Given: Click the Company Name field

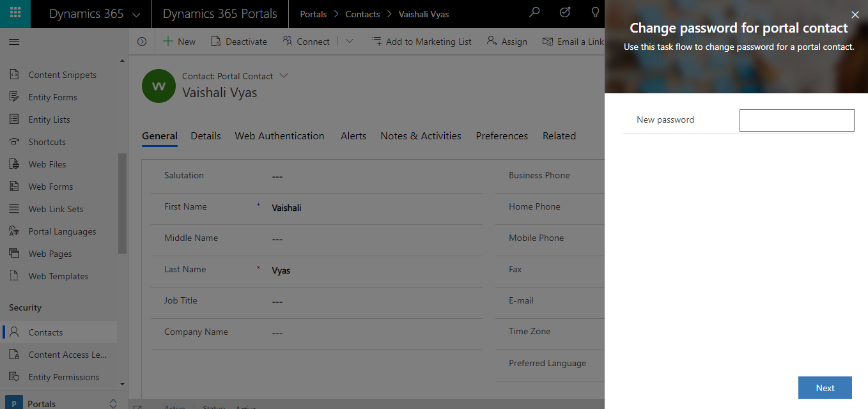Looking at the screenshot, I should pos(316,333).
